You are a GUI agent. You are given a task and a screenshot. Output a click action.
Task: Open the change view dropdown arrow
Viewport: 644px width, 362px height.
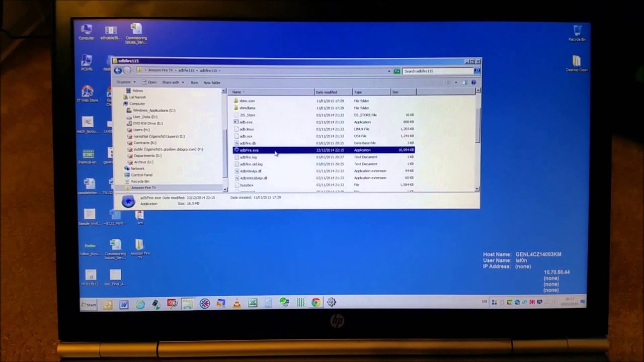[x=456, y=82]
